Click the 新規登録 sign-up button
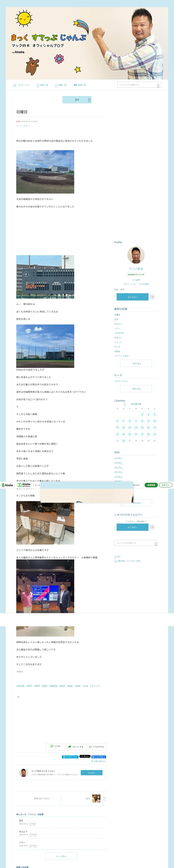 pos(151,485)
